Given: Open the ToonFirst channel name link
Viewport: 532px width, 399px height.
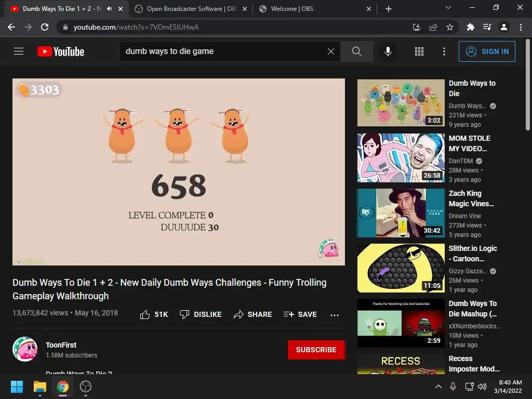Looking at the screenshot, I should pos(61,345).
